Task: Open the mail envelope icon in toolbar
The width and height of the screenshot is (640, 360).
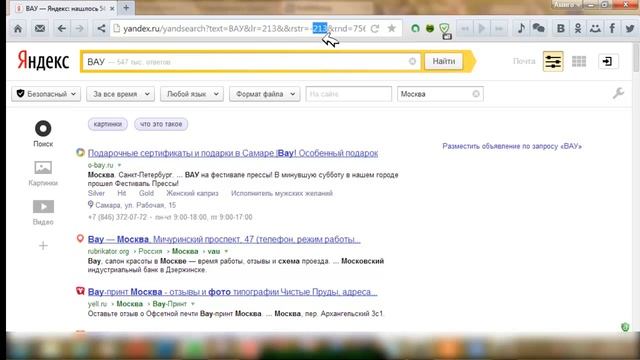Action: point(40,29)
